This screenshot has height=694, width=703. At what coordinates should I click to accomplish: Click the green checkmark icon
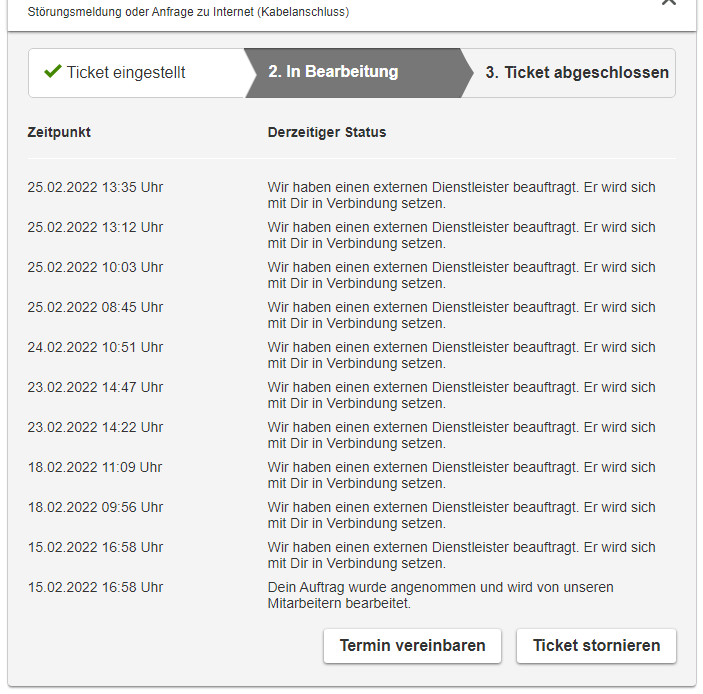(53, 72)
